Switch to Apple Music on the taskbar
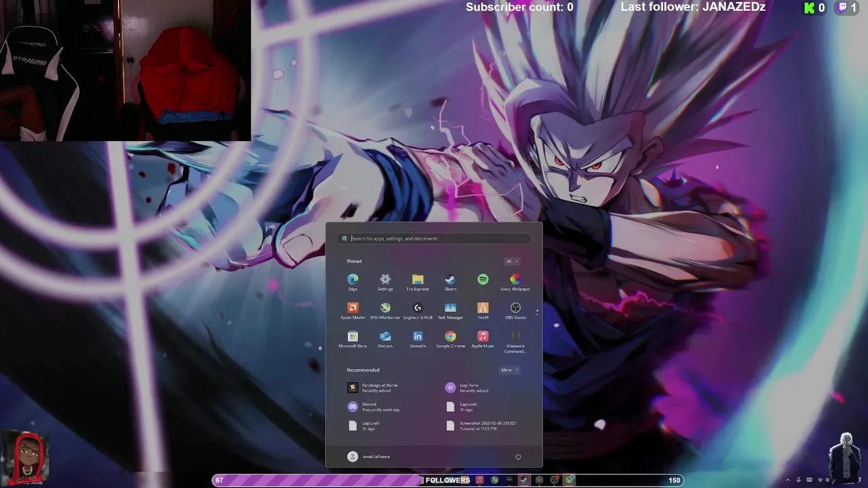 tap(479, 480)
